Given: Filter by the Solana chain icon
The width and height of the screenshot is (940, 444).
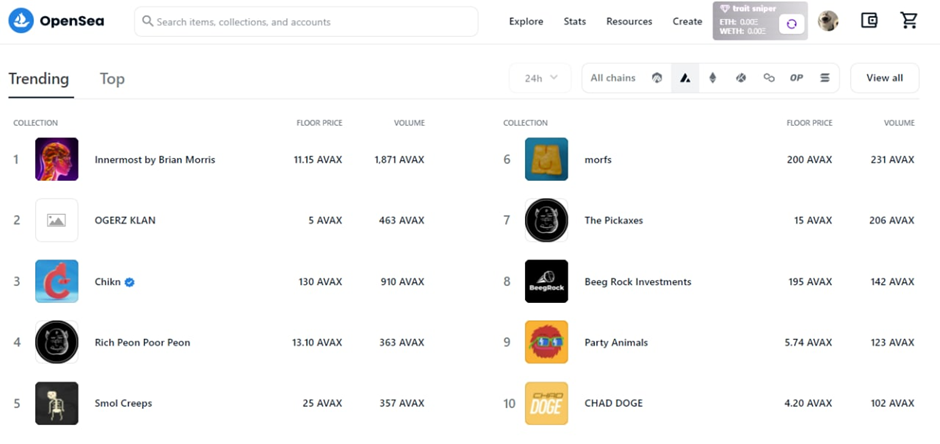Looking at the screenshot, I should pyautogui.click(x=825, y=78).
